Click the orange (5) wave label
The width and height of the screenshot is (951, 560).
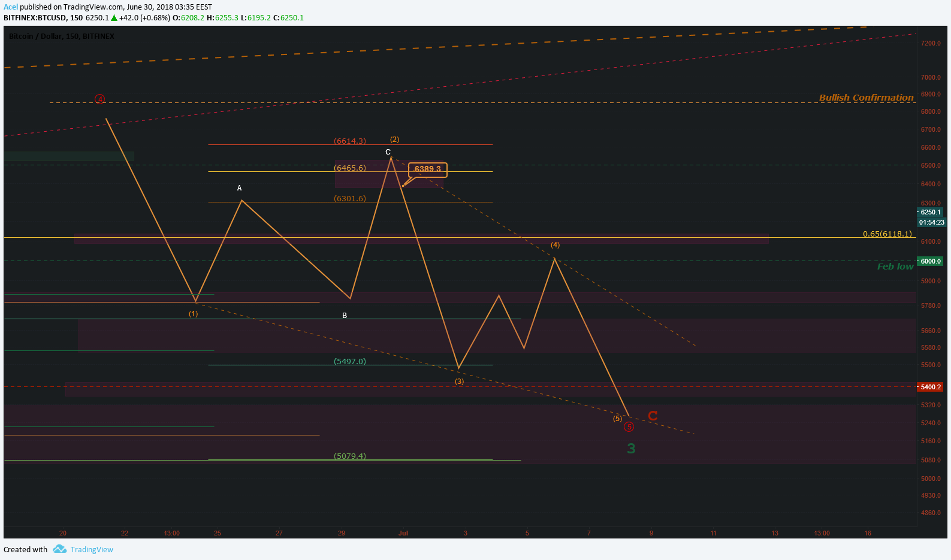pos(617,419)
